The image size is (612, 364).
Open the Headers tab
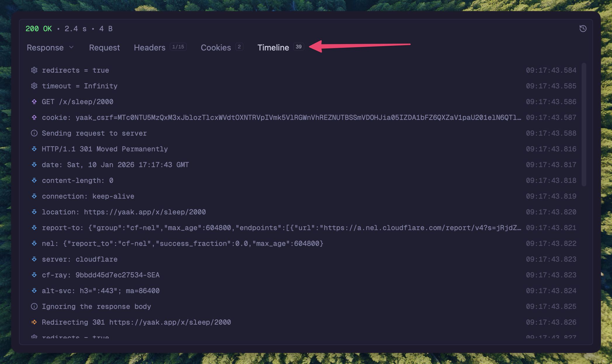click(x=149, y=48)
